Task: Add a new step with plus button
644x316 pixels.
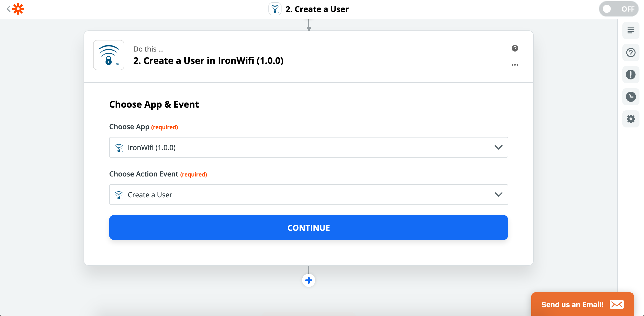Action: (x=309, y=280)
